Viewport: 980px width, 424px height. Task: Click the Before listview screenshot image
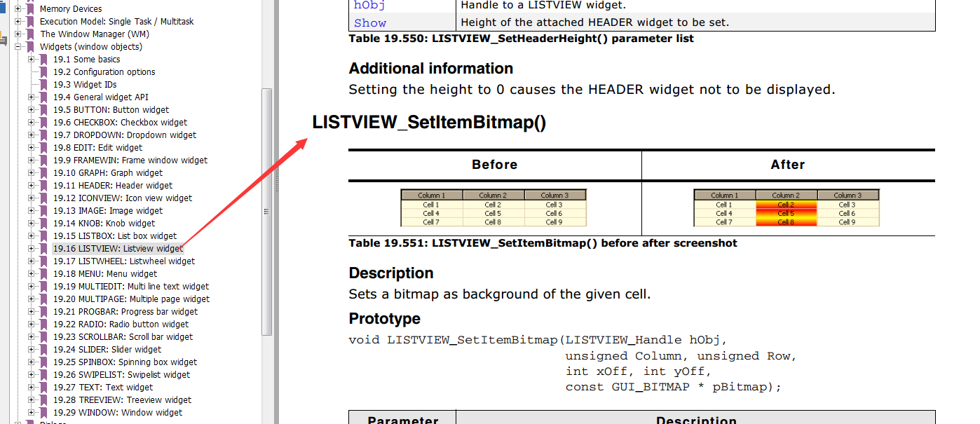tap(494, 208)
